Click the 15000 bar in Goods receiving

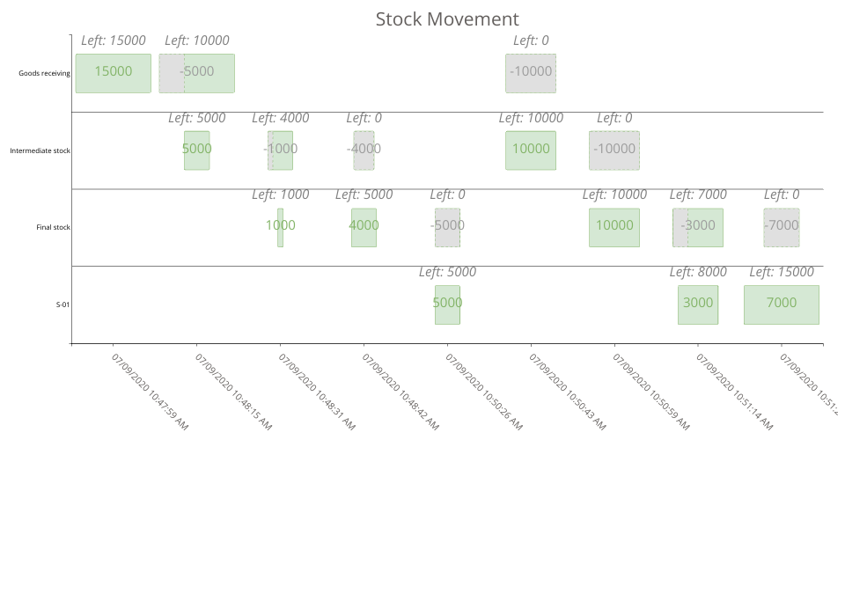113,73
